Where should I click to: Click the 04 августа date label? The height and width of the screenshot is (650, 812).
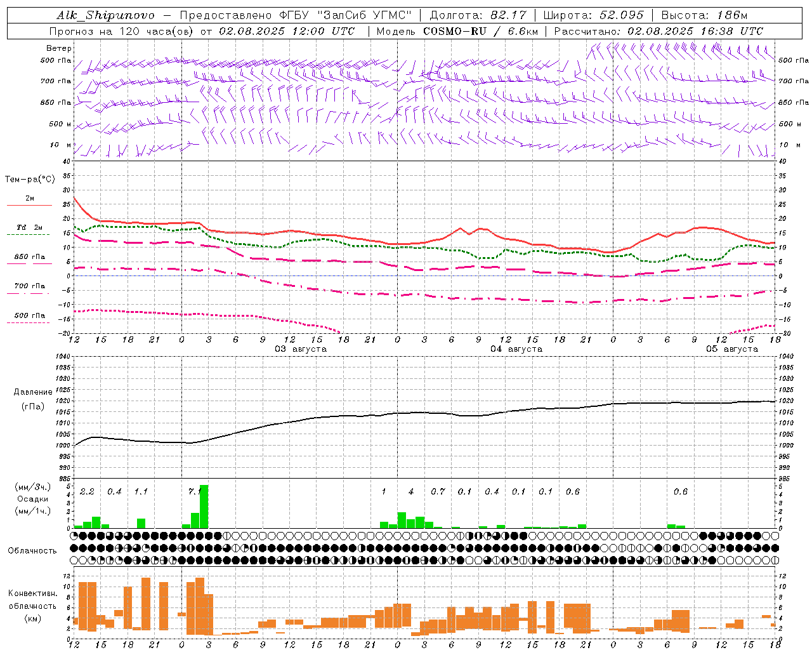[516, 349]
